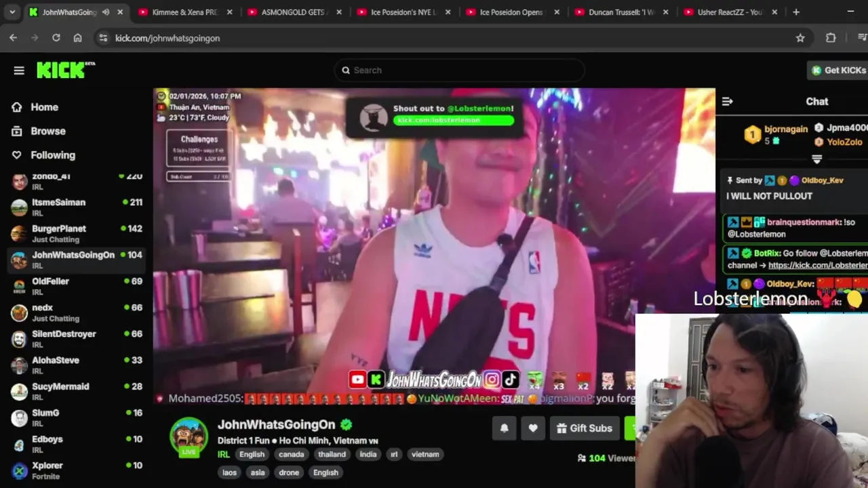The height and width of the screenshot is (488, 868).
Task: Switch to Duncan Trussell tab
Action: pyautogui.click(x=622, y=12)
